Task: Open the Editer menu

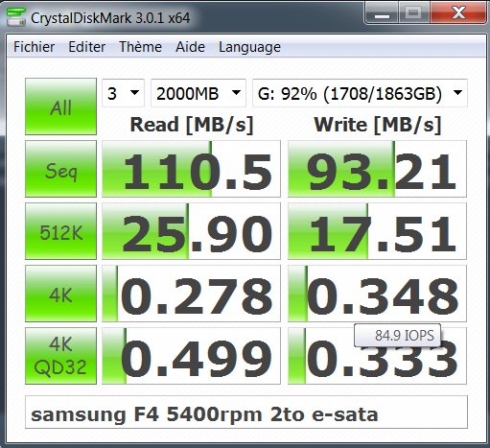Action: click(87, 47)
